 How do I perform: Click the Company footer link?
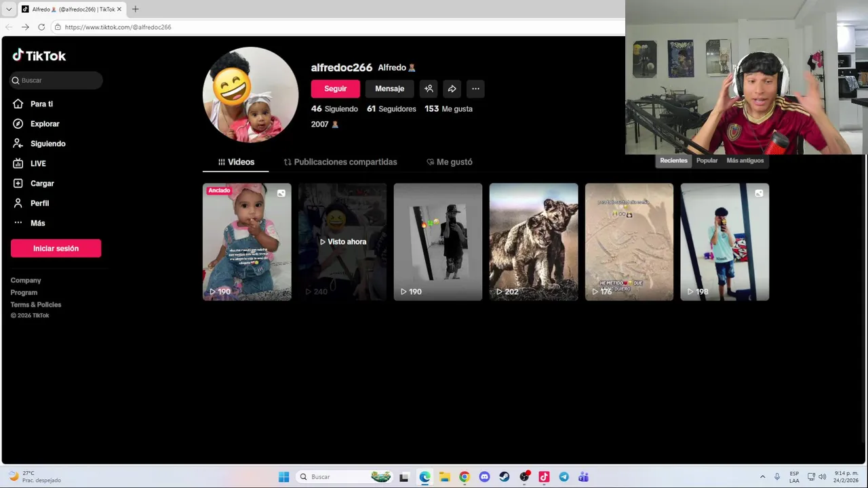point(26,281)
